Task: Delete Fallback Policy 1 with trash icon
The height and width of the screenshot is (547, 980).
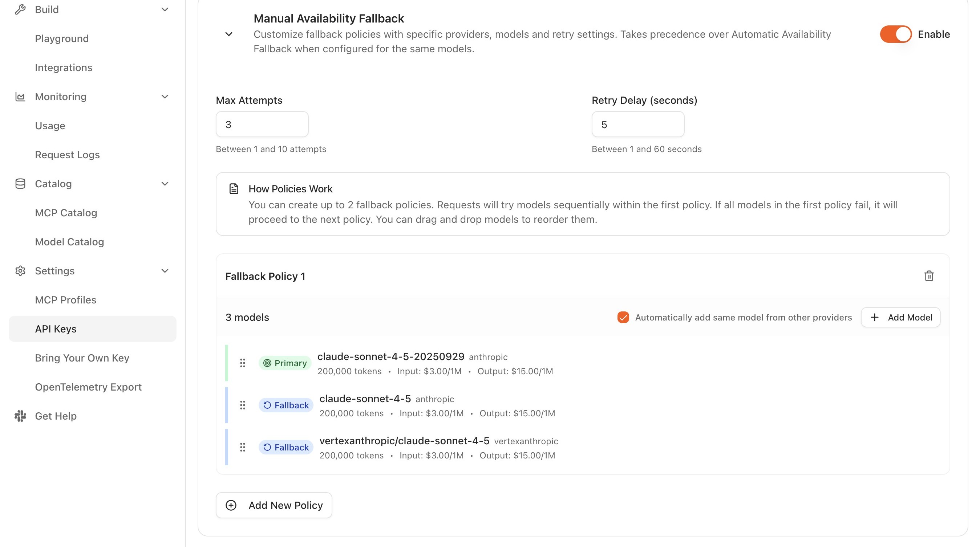Action: pos(929,276)
